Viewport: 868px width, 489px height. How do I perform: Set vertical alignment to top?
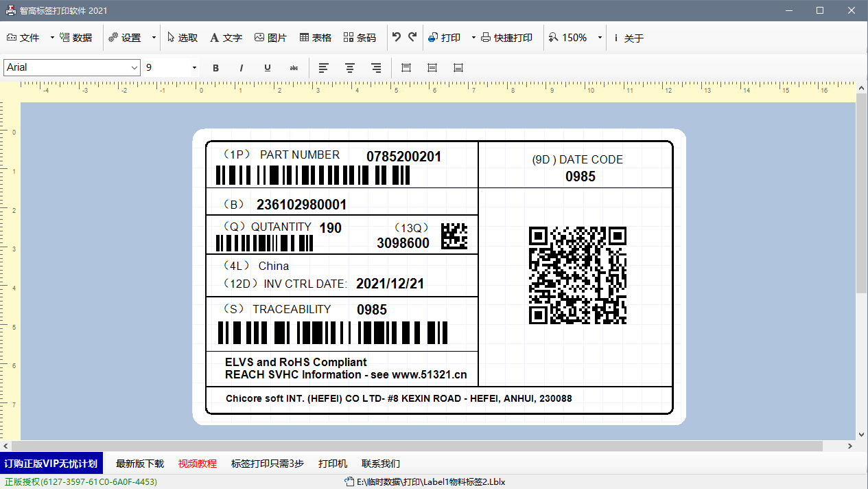pos(406,68)
